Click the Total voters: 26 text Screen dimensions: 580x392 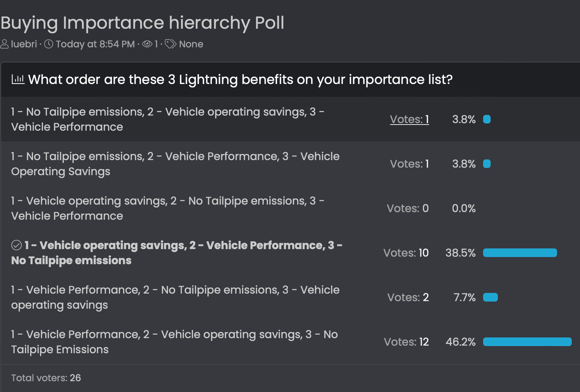coord(46,378)
